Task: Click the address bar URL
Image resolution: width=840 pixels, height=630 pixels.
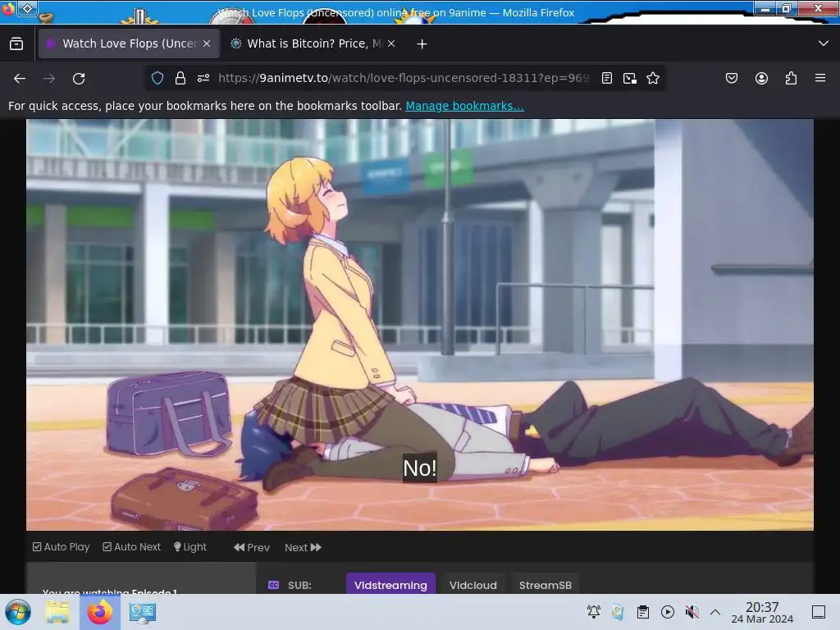Action: (403, 78)
